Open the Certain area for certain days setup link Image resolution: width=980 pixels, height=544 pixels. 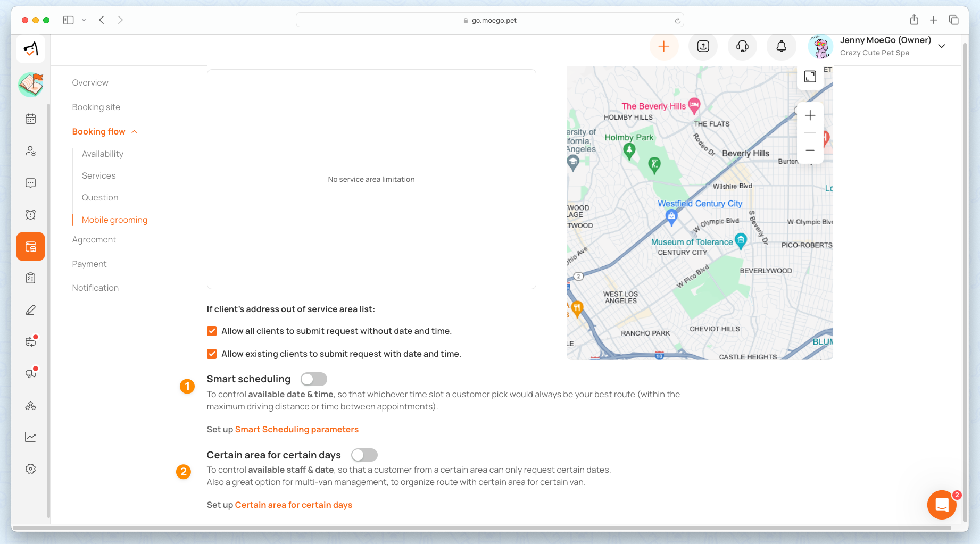tap(294, 505)
